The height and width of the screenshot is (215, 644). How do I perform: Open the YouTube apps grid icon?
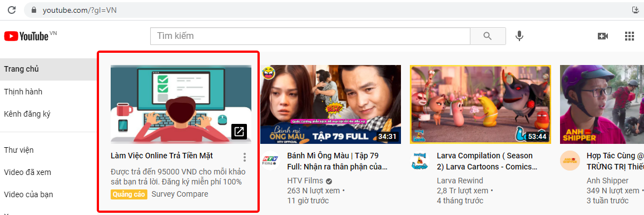point(630,36)
